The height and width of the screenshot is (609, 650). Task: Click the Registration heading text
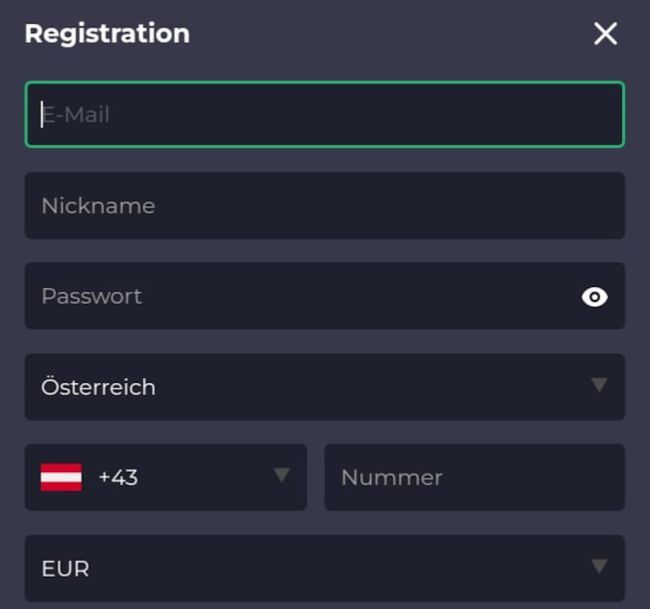coord(107,33)
